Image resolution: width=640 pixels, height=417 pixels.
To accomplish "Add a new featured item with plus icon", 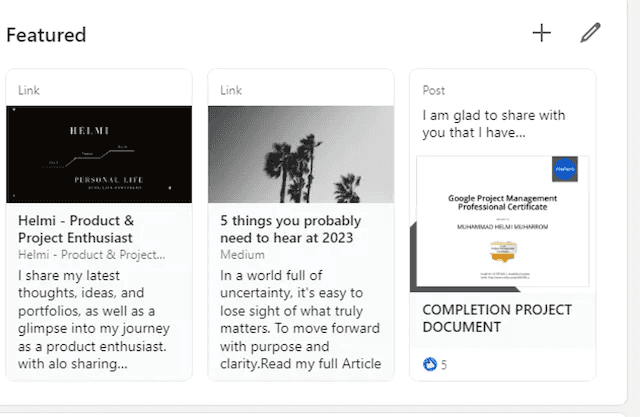I will 542,33.
